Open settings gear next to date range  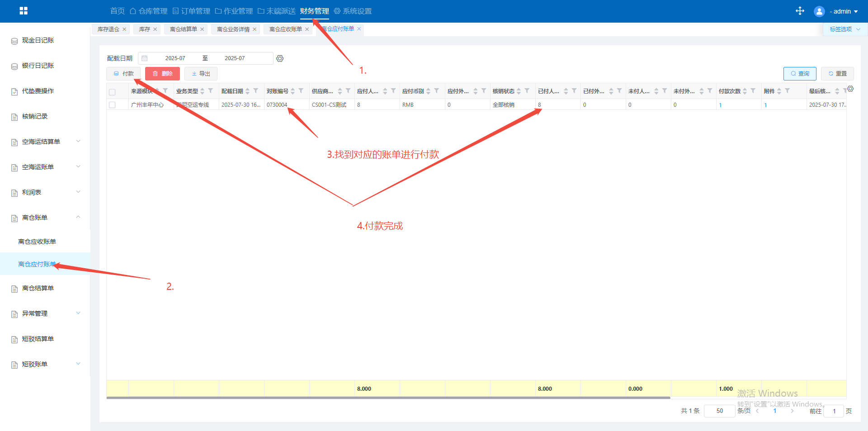280,58
